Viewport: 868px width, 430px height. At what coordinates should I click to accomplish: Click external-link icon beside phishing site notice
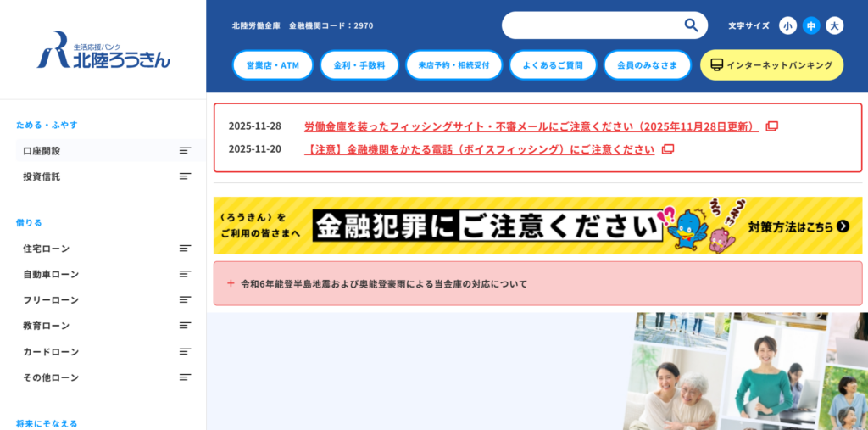(771, 126)
